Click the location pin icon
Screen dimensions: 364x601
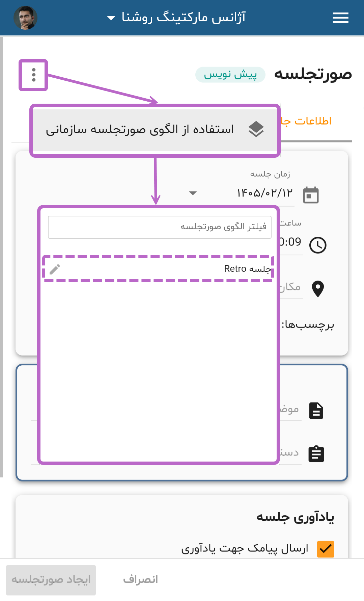click(318, 289)
